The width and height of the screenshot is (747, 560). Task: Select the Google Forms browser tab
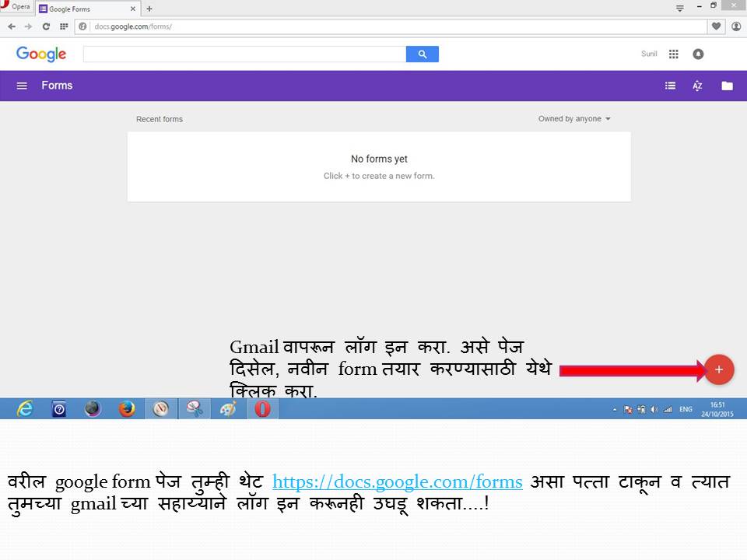coord(87,9)
